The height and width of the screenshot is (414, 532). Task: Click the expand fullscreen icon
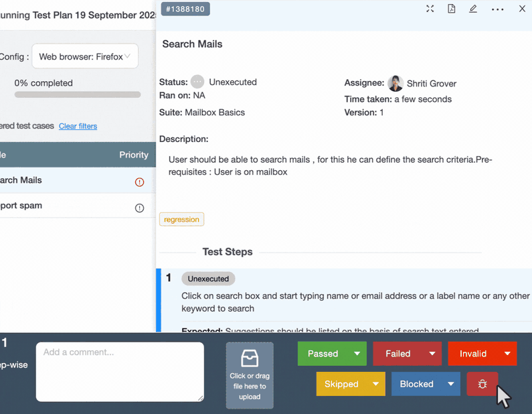(x=430, y=9)
